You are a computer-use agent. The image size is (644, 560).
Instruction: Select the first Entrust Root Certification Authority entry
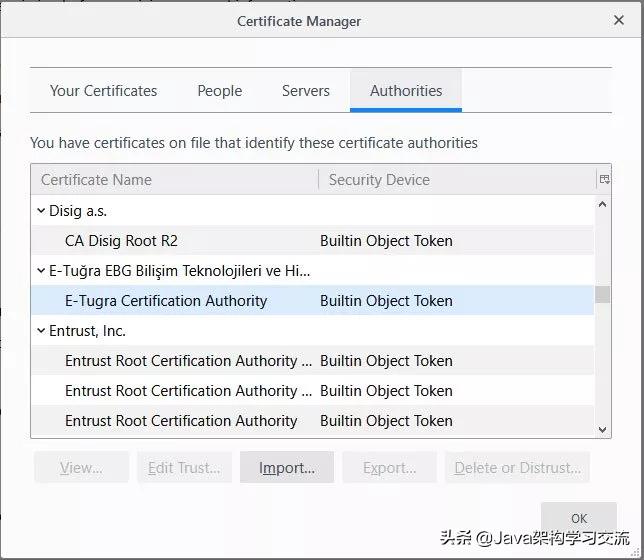click(188, 361)
